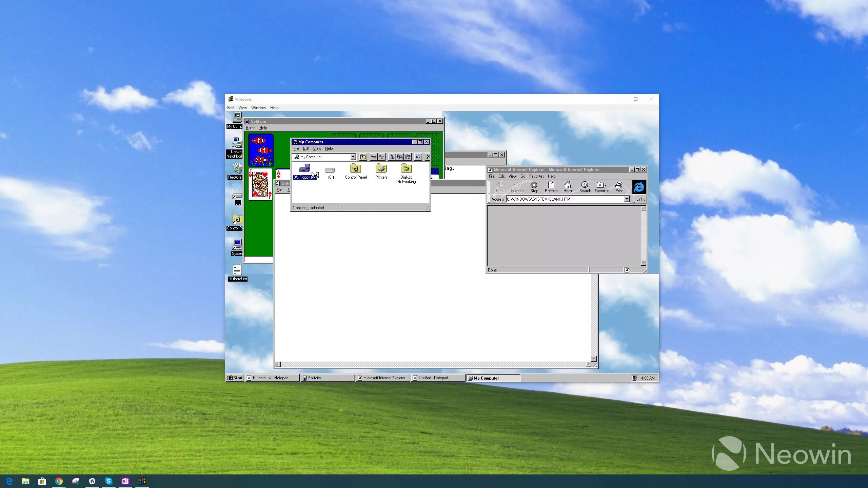The height and width of the screenshot is (488, 868).
Task: Click the Paste clipboard toolbar icon
Action: (408, 157)
